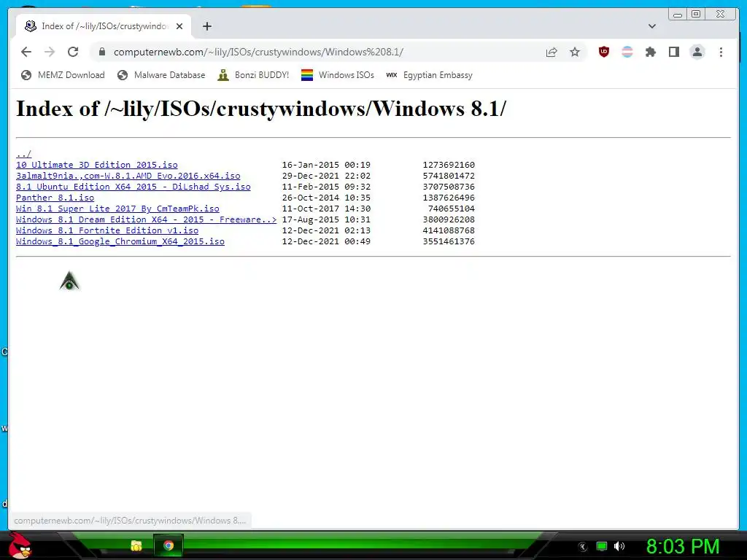Viewport: 747px width, 560px height.
Task: Click the 8:03 PM taskbar clock
Action: click(x=683, y=546)
